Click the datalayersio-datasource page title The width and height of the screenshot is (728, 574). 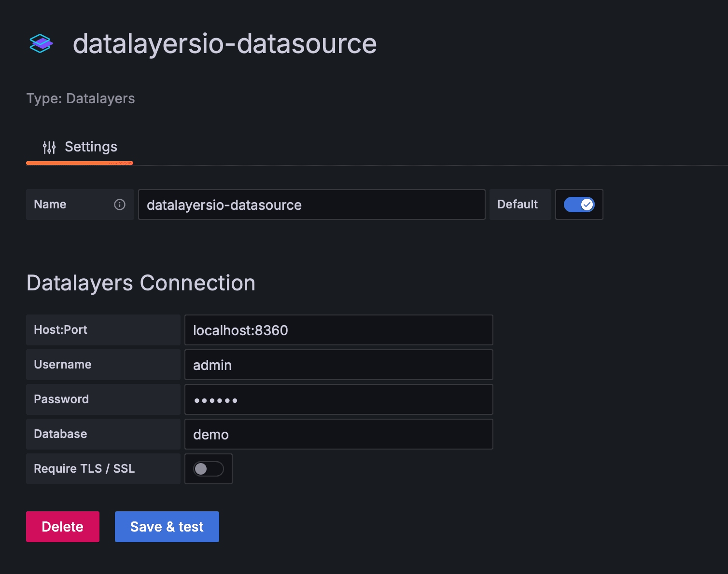(x=224, y=43)
